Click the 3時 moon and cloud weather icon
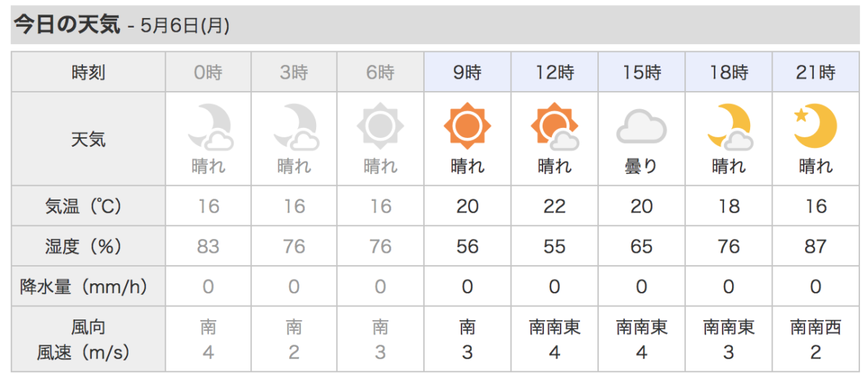The image size is (868, 375). 295,126
